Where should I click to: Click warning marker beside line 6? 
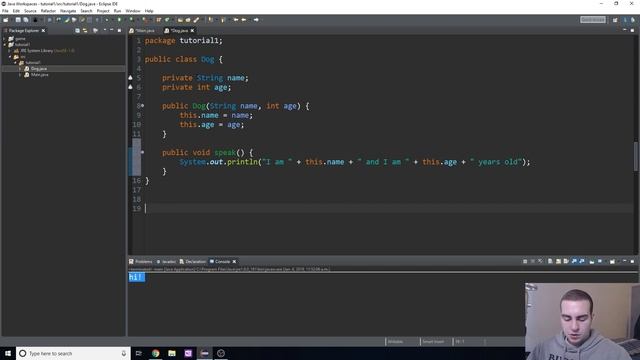(131, 87)
